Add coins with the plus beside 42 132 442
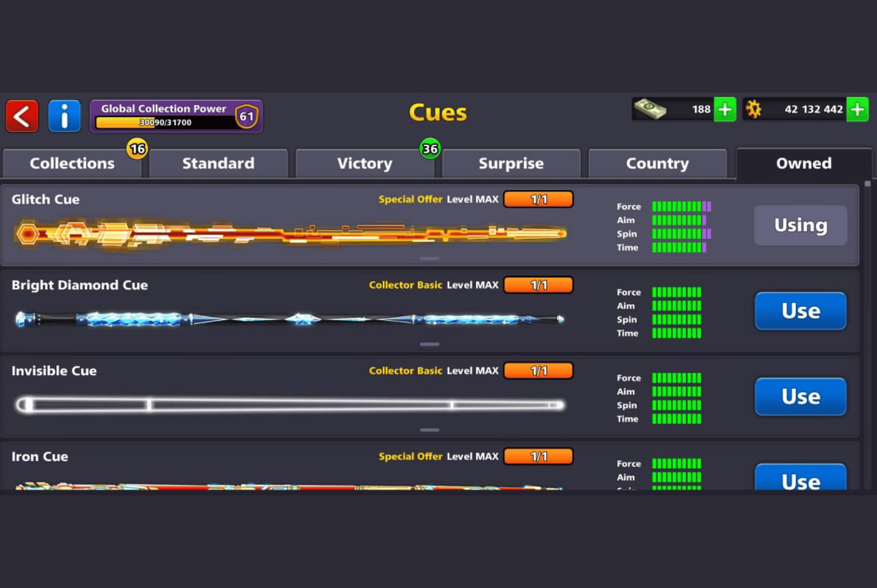This screenshot has width=877, height=588. (857, 110)
